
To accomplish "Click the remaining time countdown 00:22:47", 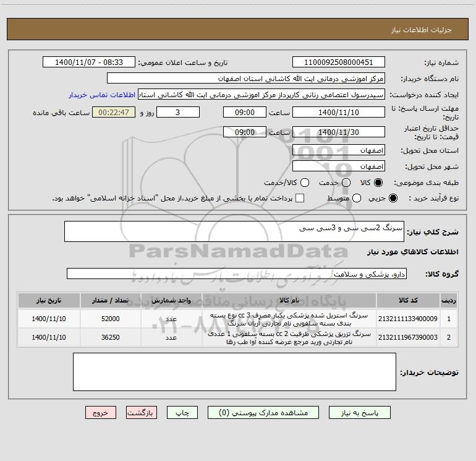I will 114,112.
